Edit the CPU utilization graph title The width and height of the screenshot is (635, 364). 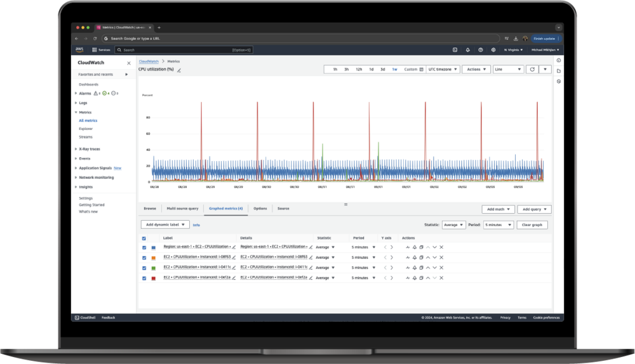[178, 70]
